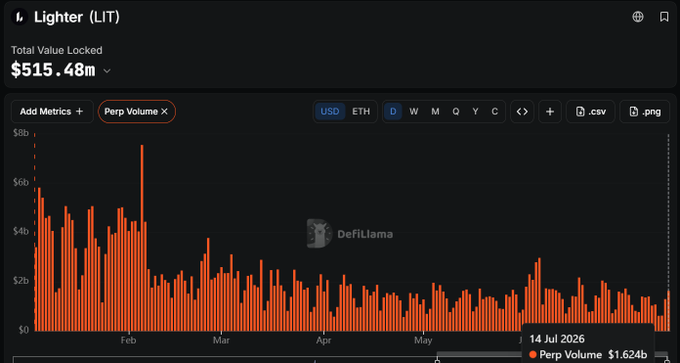Click the $2b y-axis label
This screenshot has height=363, width=680.
pos(21,281)
